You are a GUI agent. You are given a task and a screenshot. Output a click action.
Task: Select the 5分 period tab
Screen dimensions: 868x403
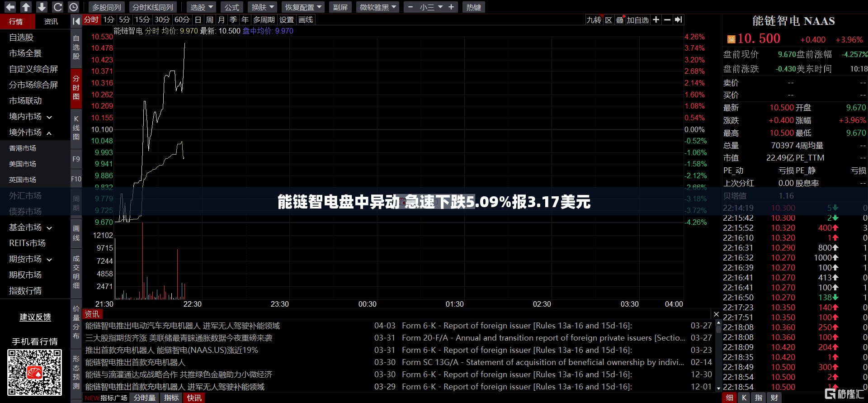[x=125, y=20]
